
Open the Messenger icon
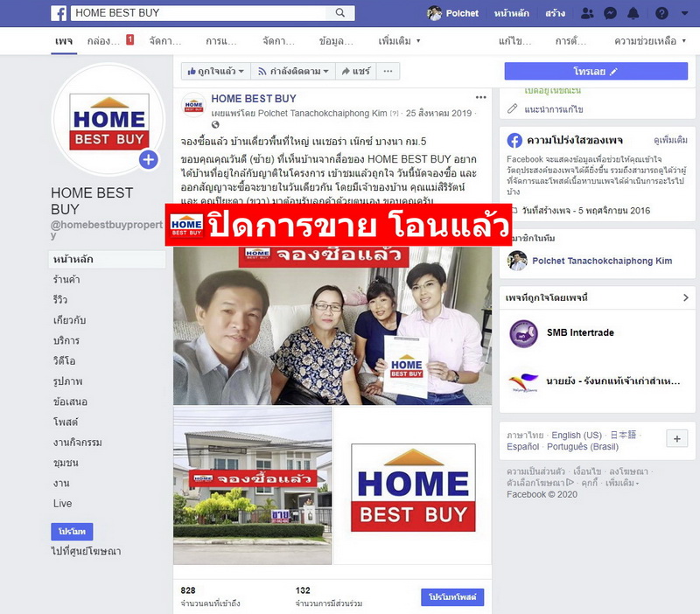click(610, 13)
